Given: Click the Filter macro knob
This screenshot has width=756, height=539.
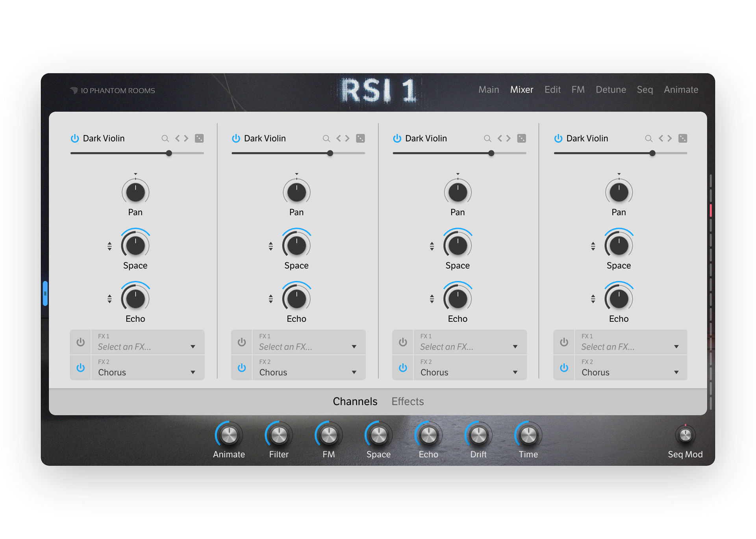Looking at the screenshot, I should 279,435.
